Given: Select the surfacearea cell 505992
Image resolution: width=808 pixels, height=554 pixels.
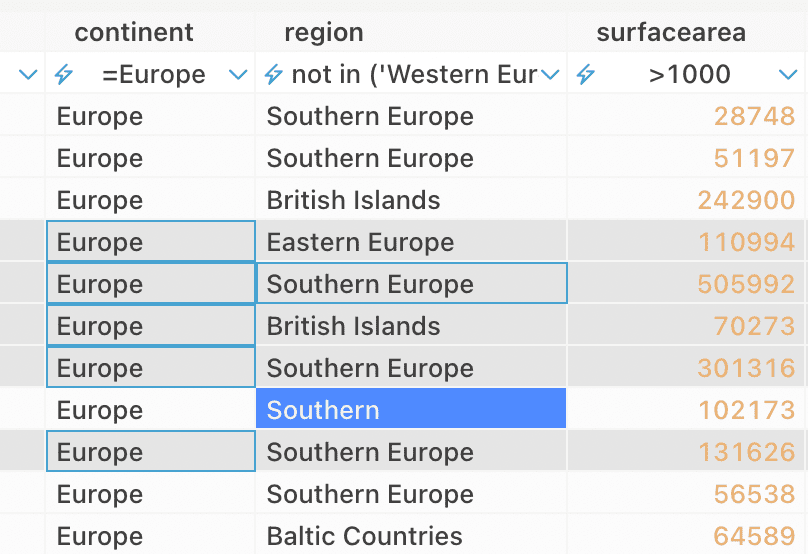Looking at the screenshot, I should [x=685, y=284].
